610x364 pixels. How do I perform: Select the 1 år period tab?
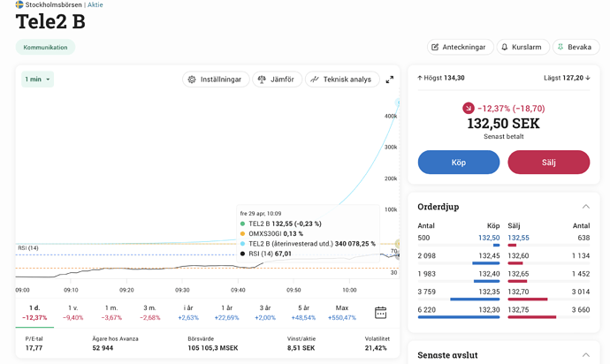pyautogui.click(x=227, y=313)
